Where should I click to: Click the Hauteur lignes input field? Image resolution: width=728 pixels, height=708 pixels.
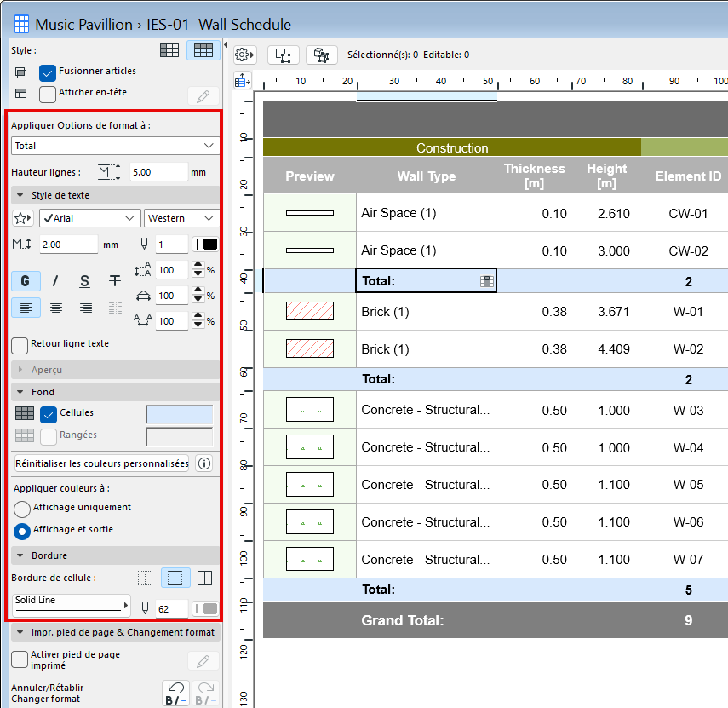click(158, 172)
